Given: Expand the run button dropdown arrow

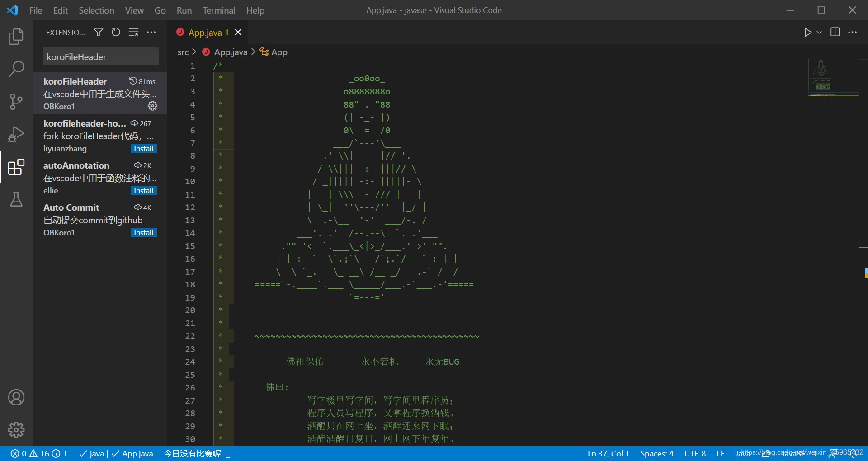Looking at the screenshot, I should 819,32.
